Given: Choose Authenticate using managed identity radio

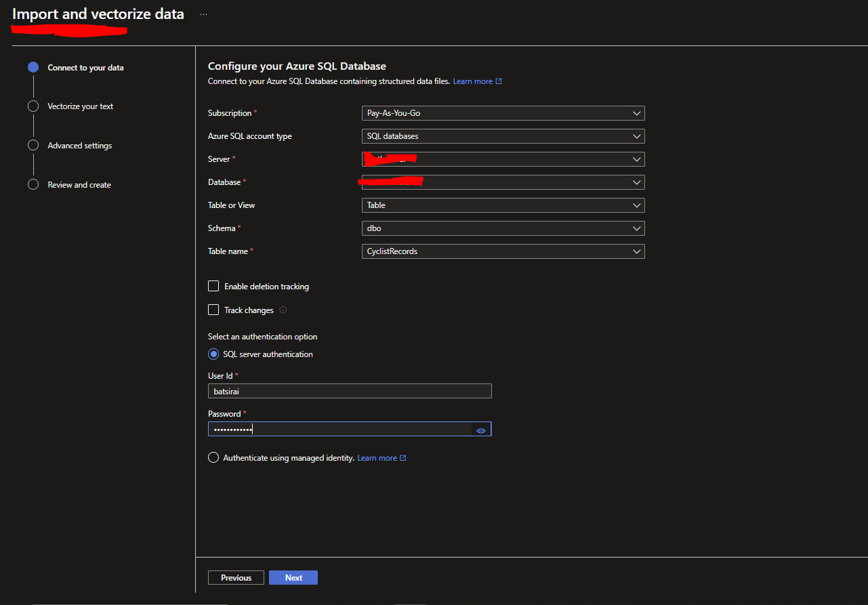Looking at the screenshot, I should point(213,458).
